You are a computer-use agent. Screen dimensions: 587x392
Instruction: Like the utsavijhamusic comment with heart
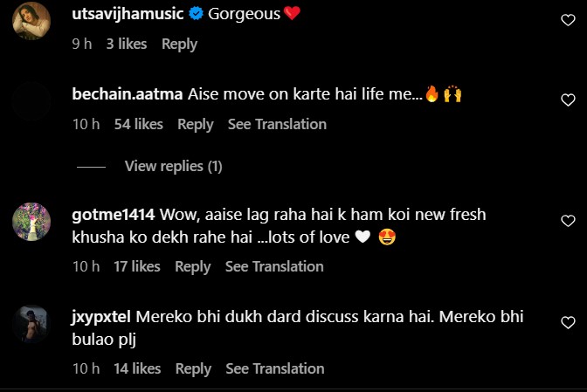coord(566,18)
